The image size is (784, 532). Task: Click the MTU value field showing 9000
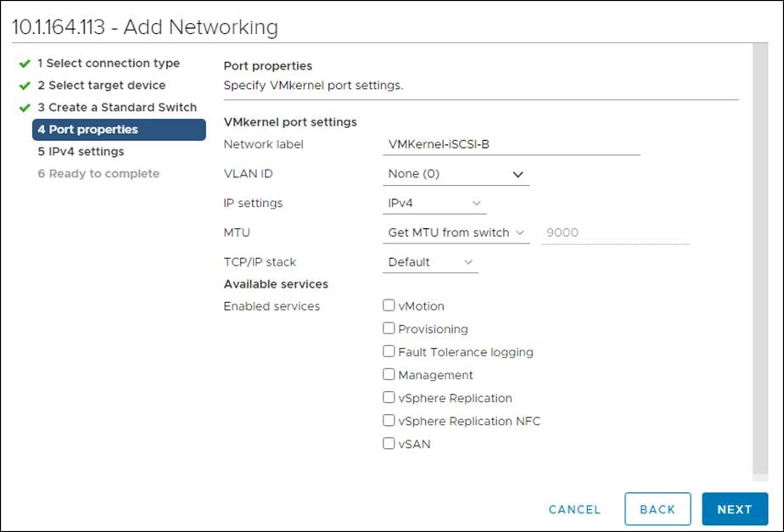615,232
